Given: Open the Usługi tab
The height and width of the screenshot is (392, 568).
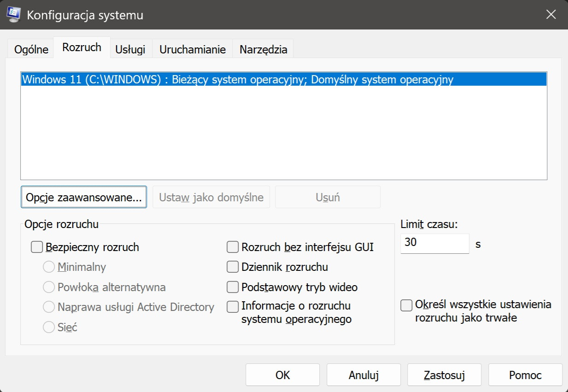Looking at the screenshot, I should tap(130, 50).
